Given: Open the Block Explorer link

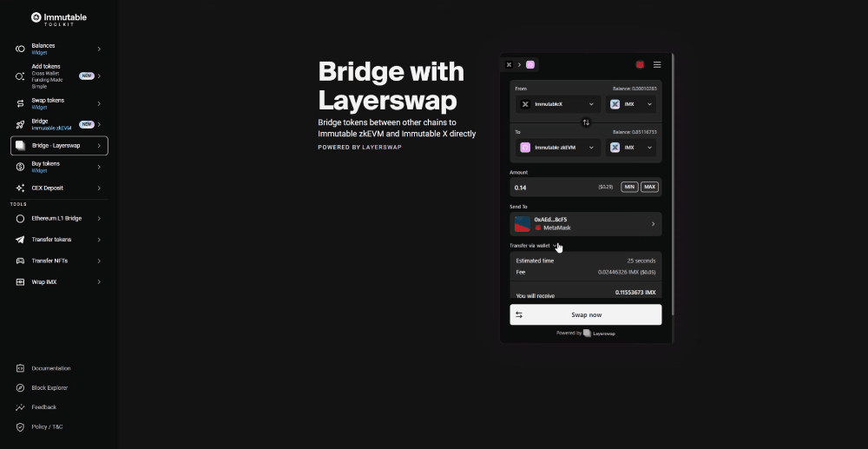Looking at the screenshot, I should (x=49, y=387).
